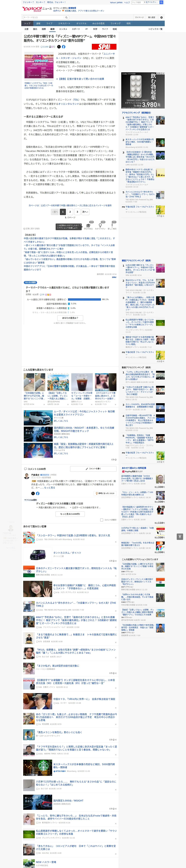Click the キーワードを入力 search field

tap(44, 18)
